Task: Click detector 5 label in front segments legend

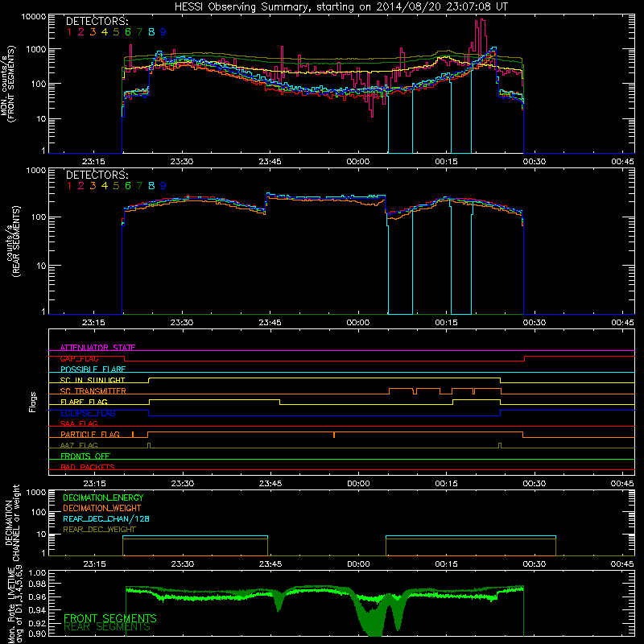Action: [x=116, y=32]
